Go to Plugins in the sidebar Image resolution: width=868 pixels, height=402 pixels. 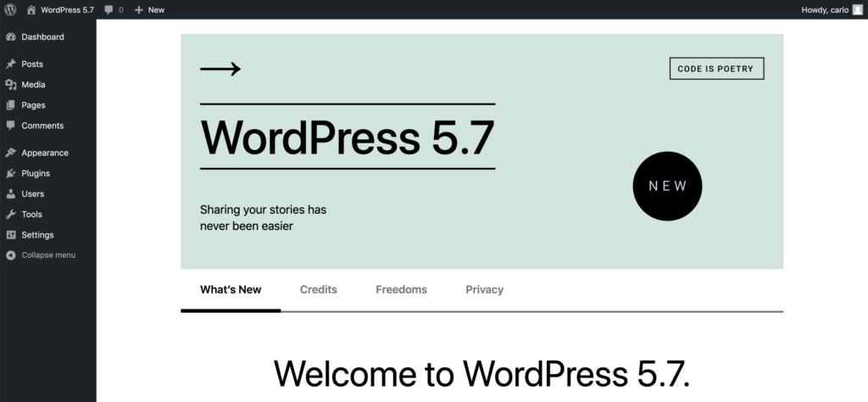48,173
